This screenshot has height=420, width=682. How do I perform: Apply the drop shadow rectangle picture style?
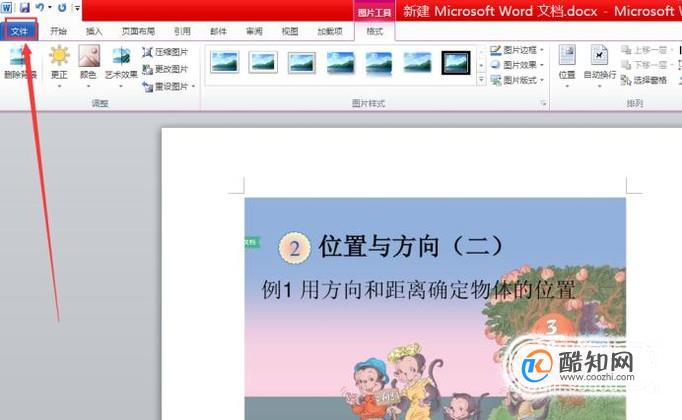(340, 62)
